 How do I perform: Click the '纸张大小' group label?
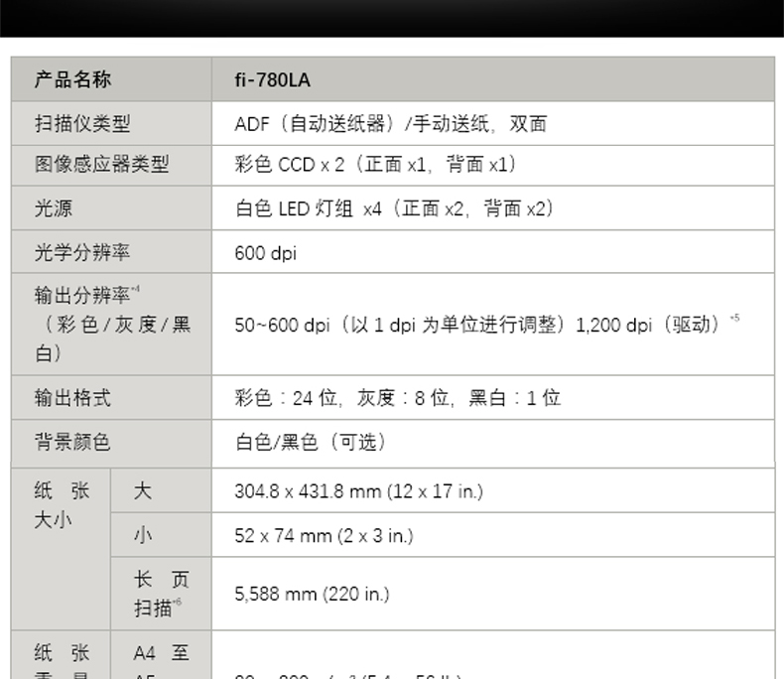click(x=62, y=505)
